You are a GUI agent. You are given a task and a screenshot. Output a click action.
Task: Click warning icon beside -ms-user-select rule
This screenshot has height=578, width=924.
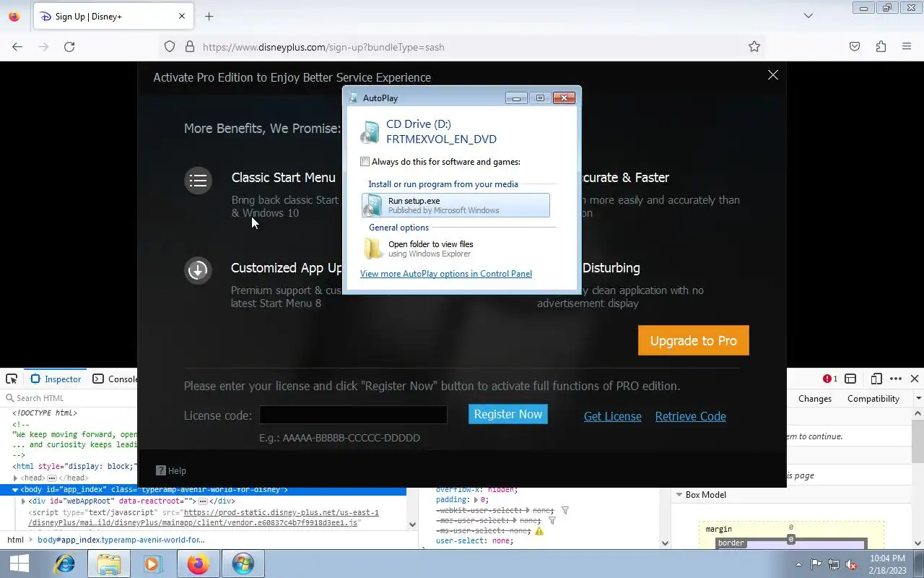pos(539,530)
